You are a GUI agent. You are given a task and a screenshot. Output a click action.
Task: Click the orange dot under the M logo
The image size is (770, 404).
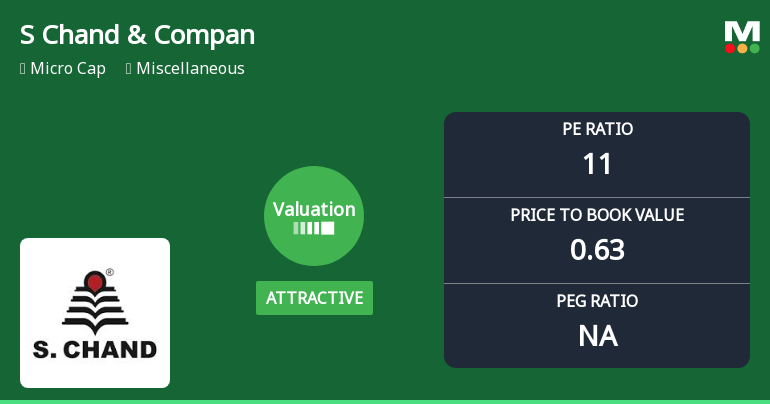[742, 48]
